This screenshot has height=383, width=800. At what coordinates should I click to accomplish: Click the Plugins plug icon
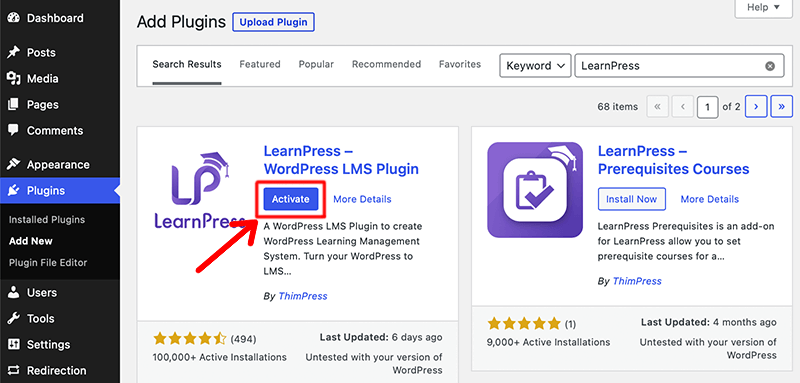pos(14,191)
